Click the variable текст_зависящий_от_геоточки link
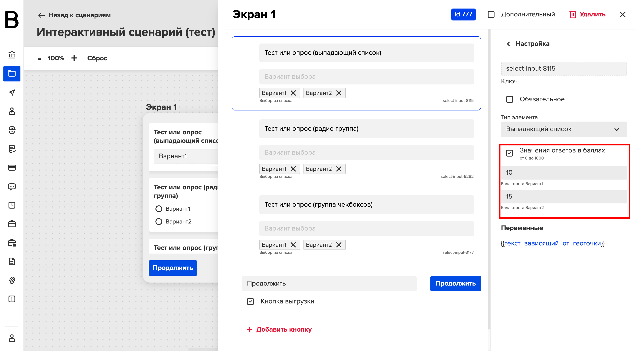The image size is (644, 351). tap(552, 243)
